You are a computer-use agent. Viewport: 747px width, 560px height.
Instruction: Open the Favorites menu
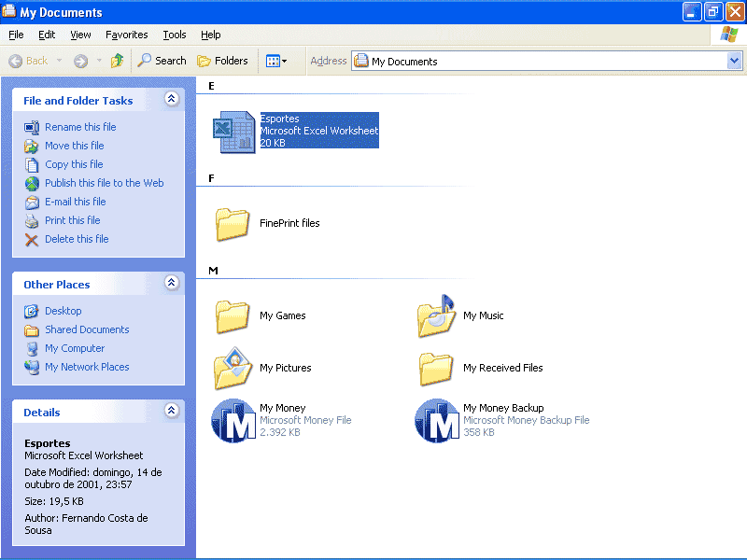pos(126,35)
